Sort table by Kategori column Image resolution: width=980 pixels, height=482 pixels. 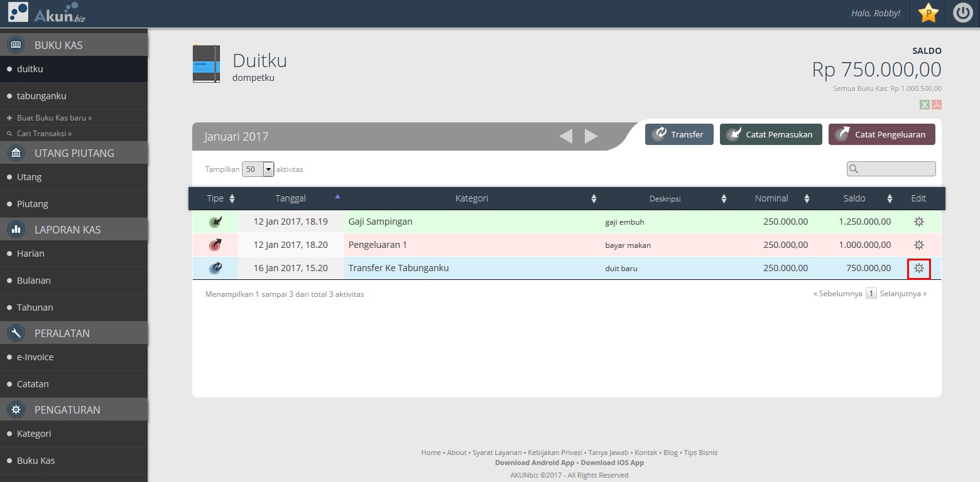(472, 198)
